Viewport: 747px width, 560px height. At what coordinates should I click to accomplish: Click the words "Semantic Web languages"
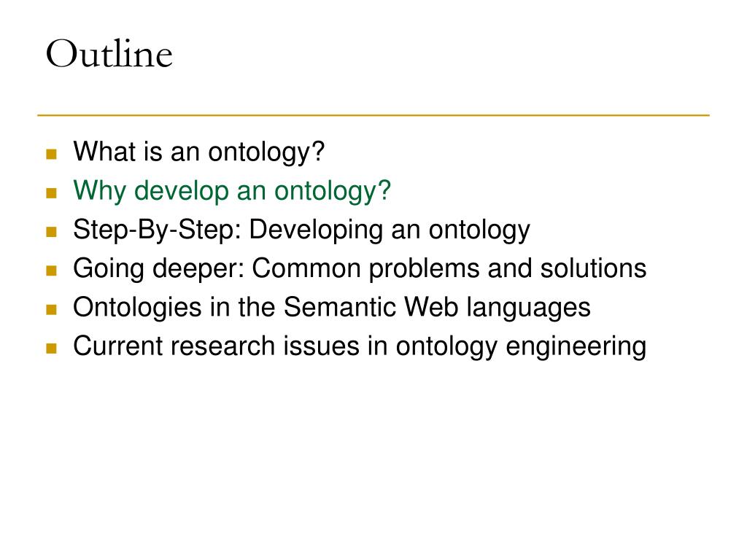tap(437, 308)
